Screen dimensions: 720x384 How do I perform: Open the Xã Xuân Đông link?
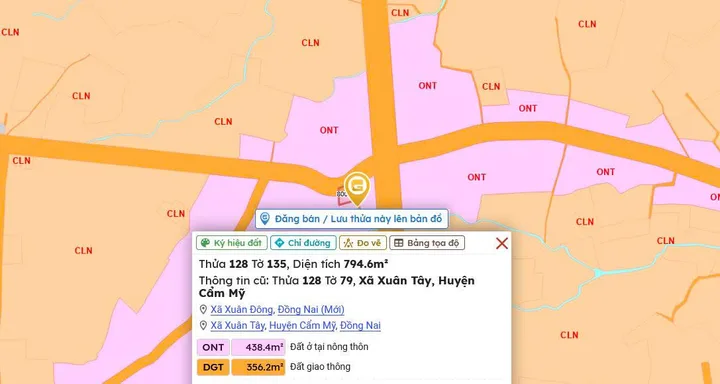coord(242,310)
